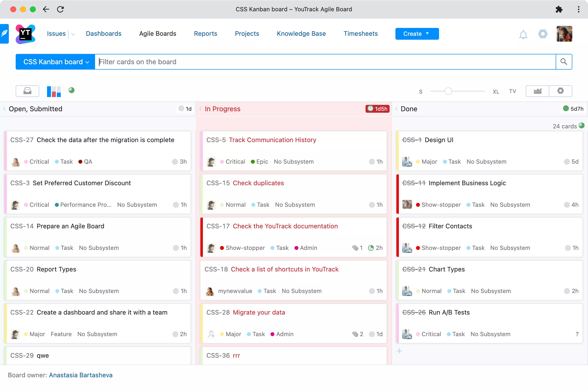Toggle TV display mode
588x392 pixels.
tap(513, 91)
